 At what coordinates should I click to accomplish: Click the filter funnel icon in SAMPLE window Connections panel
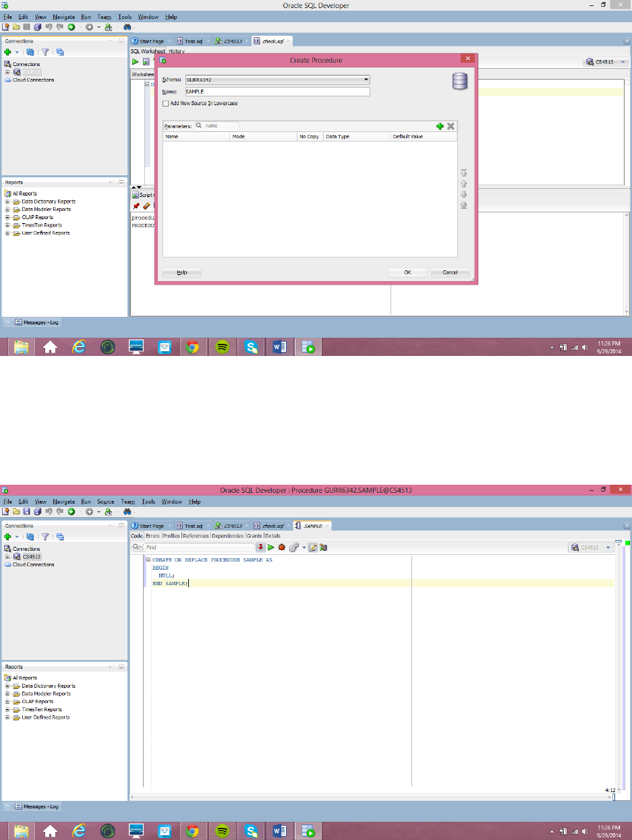tap(46, 537)
